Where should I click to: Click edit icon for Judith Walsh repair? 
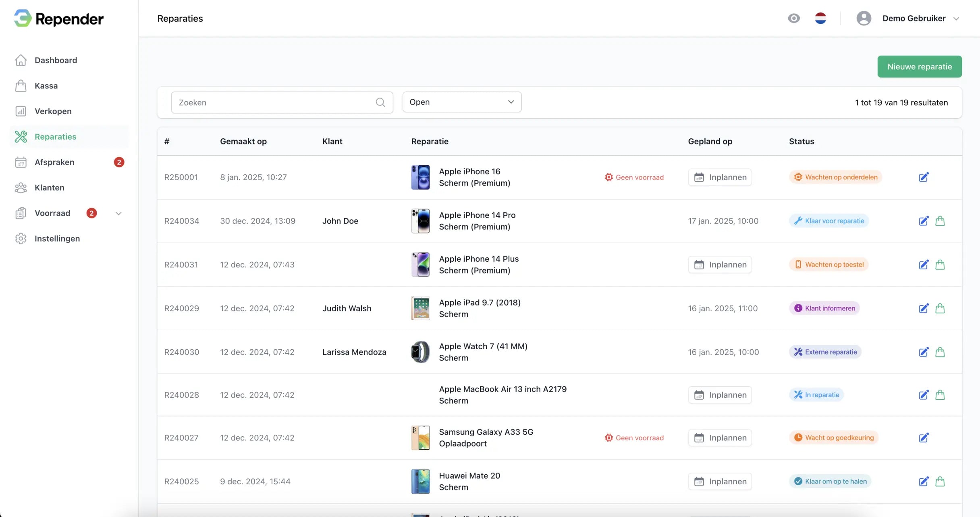pos(924,309)
